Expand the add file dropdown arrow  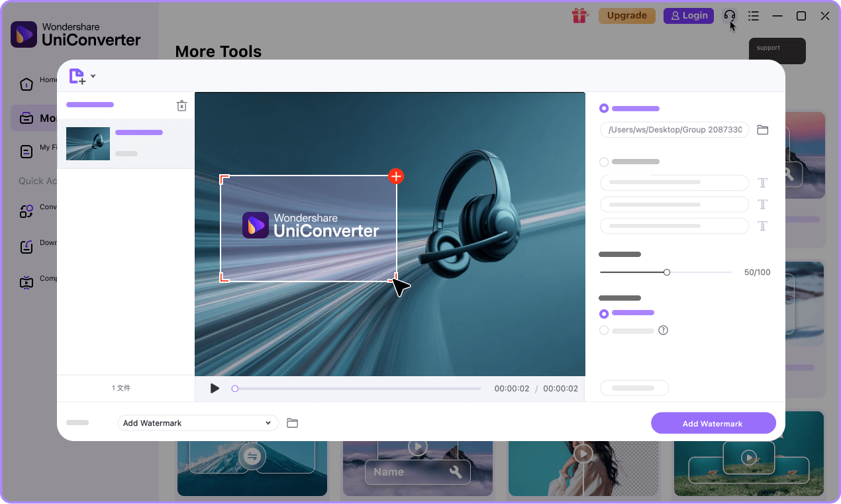(93, 76)
